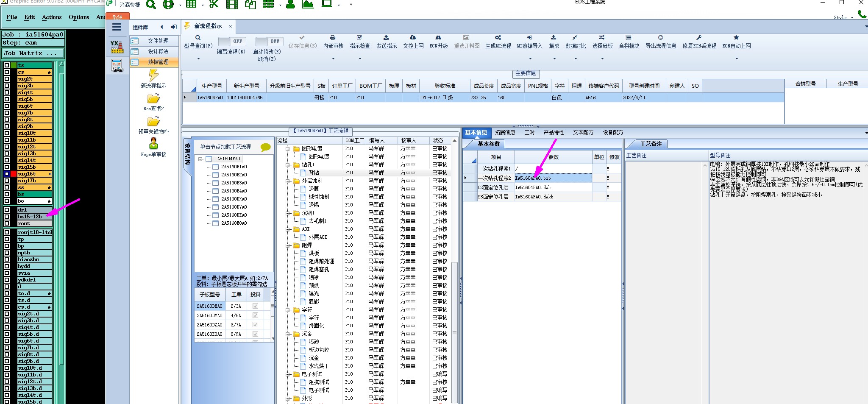Collapse the 组件库 panel with left arrow

[x=161, y=27]
